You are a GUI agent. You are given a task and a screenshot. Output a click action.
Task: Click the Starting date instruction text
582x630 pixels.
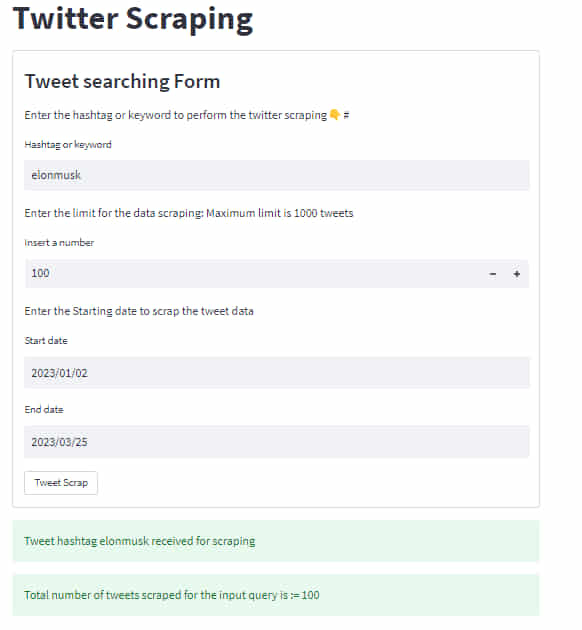point(139,311)
